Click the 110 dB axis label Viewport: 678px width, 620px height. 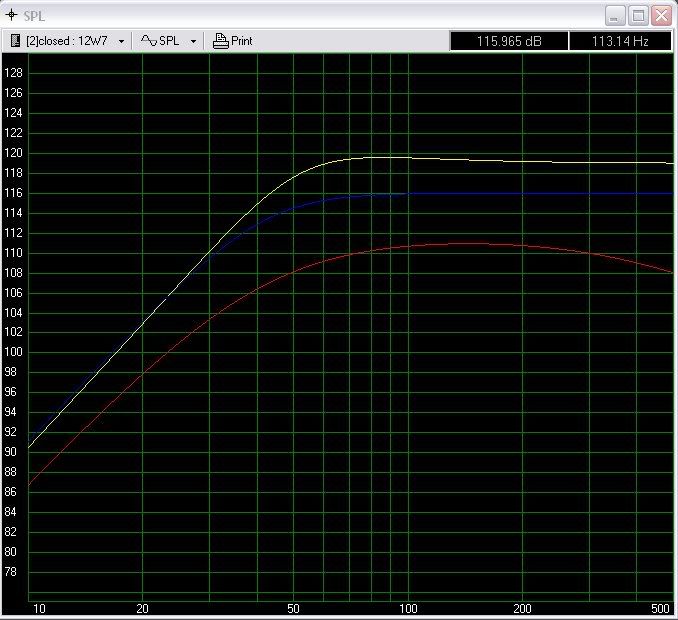pos(13,253)
